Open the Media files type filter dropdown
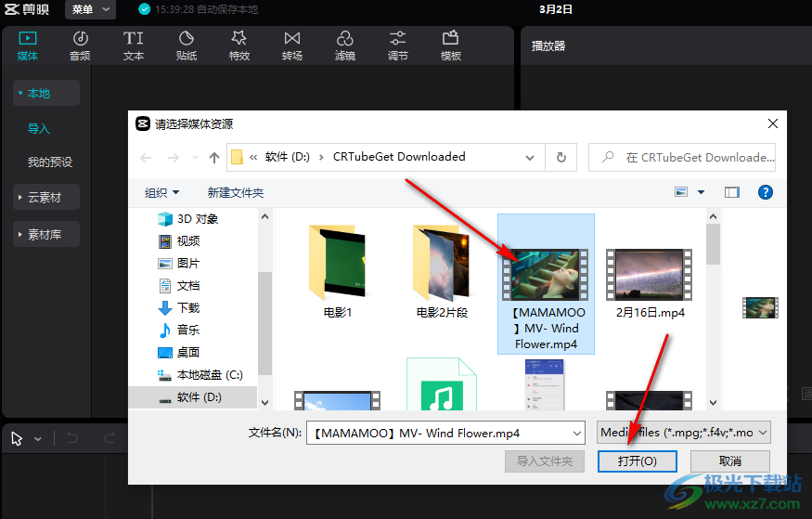The width and height of the screenshot is (812, 519). [x=684, y=433]
